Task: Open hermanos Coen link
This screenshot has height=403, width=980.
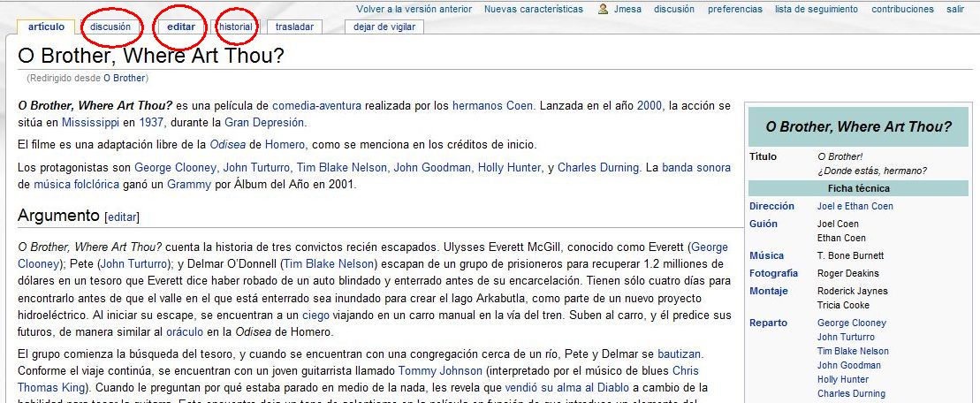Action: click(492, 105)
